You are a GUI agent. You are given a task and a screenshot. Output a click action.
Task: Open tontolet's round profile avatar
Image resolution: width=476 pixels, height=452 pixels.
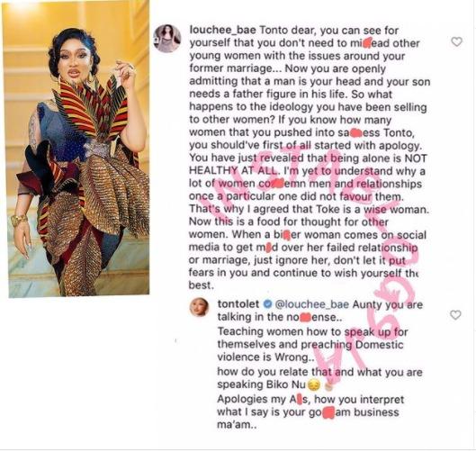click(199, 307)
